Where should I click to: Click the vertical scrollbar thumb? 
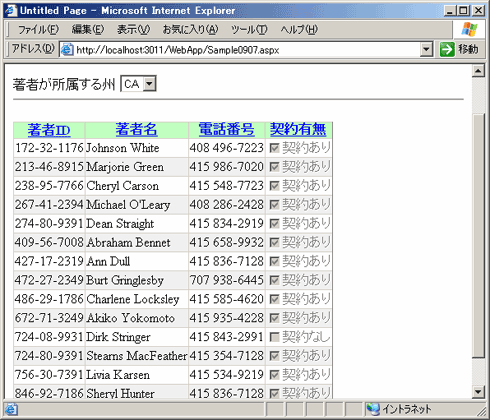tap(478, 236)
